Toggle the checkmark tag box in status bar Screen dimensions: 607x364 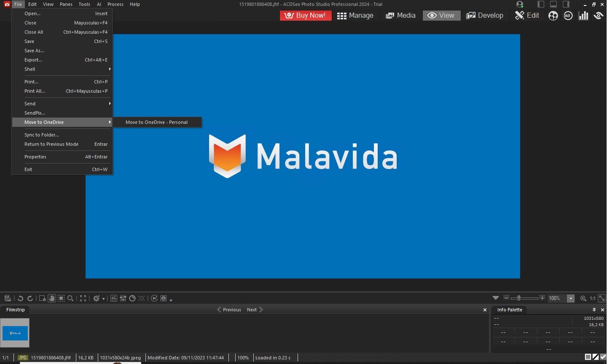tap(603, 357)
